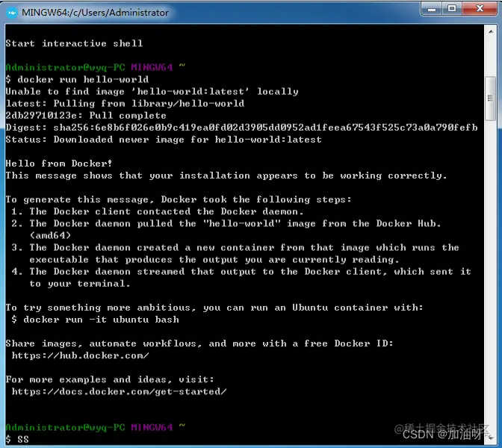Click the 'Hello from Docker!' line
The height and width of the screenshot is (448, 502).
[59, 164]
